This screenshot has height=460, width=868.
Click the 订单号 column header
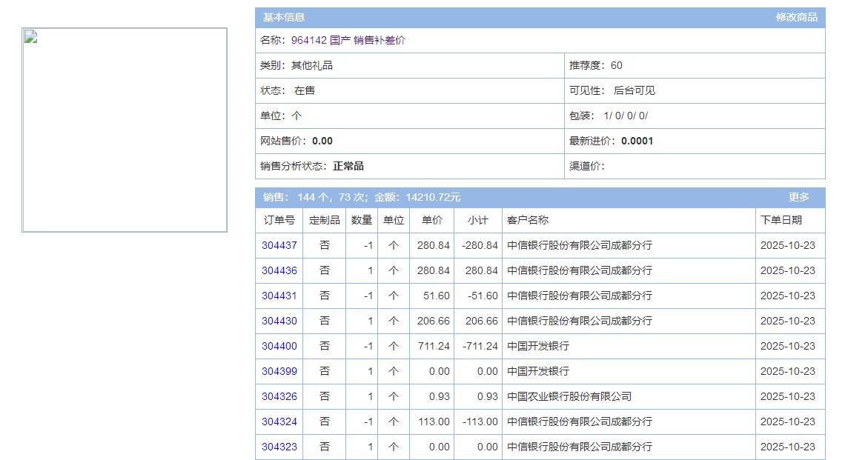[279, 220]
